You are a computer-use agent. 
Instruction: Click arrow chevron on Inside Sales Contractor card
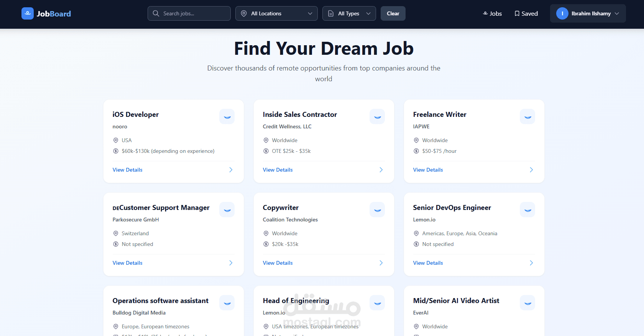pos(381,170)
